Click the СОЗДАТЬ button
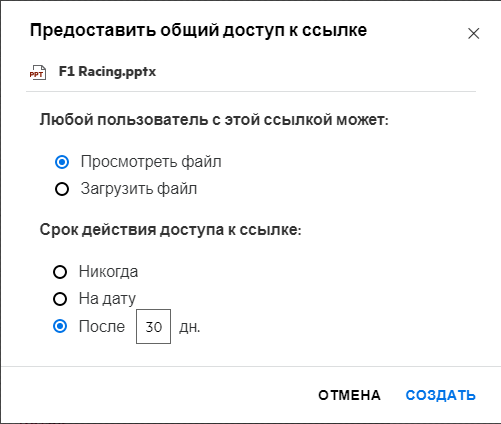 (440, 395)
